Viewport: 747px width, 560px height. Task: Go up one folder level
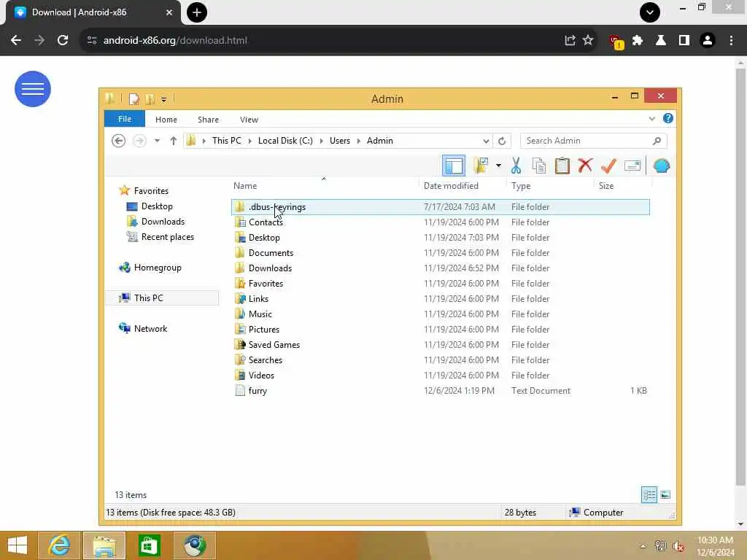[x=174, y=141]
